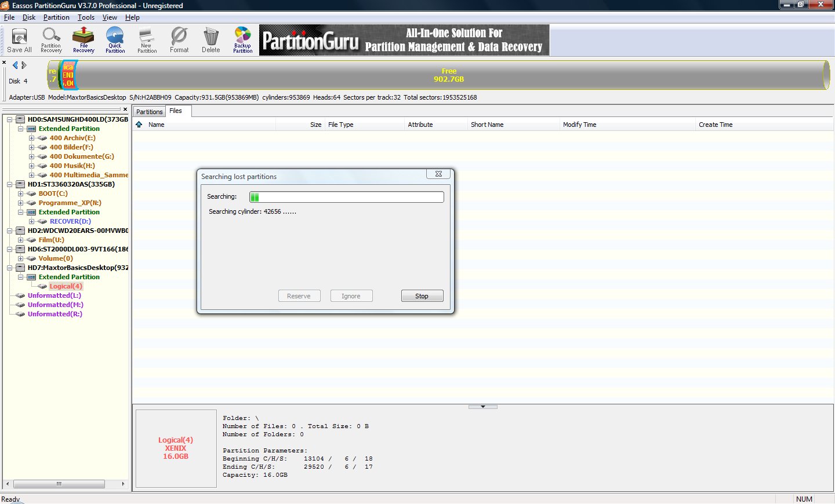Viewport: 835px width, 504px height.
Task: Create a New Partition
Action: click(147, 41)
